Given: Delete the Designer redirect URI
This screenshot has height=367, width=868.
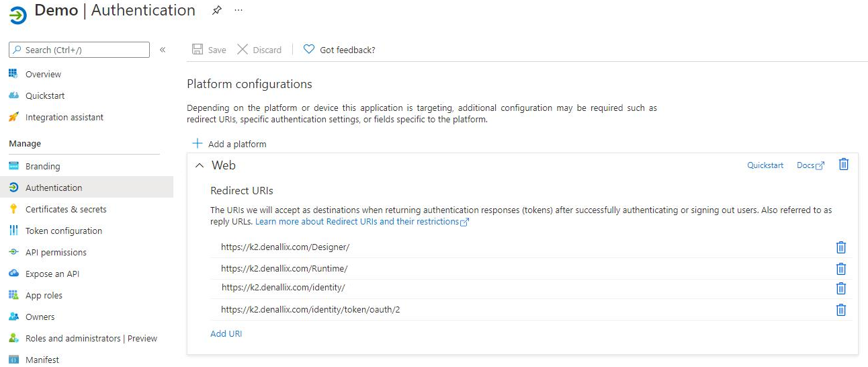Looking at the screenshot, I should click(x=840, y=247).
